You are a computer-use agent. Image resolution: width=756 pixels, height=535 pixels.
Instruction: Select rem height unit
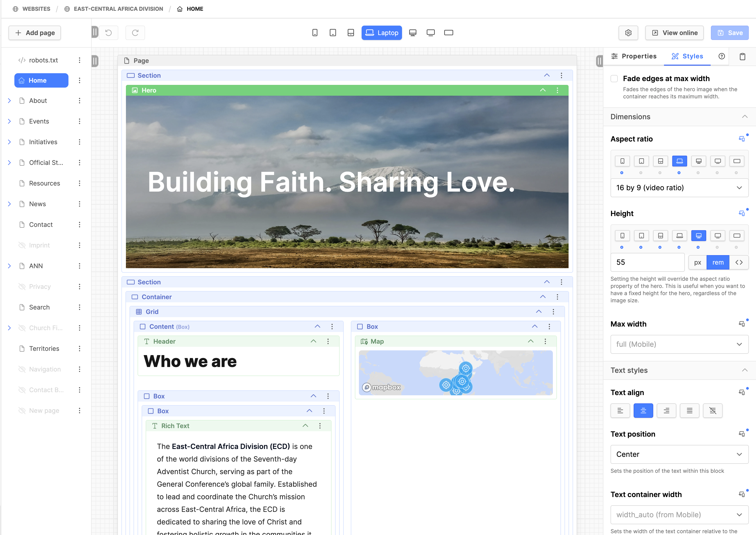point(717,262)
